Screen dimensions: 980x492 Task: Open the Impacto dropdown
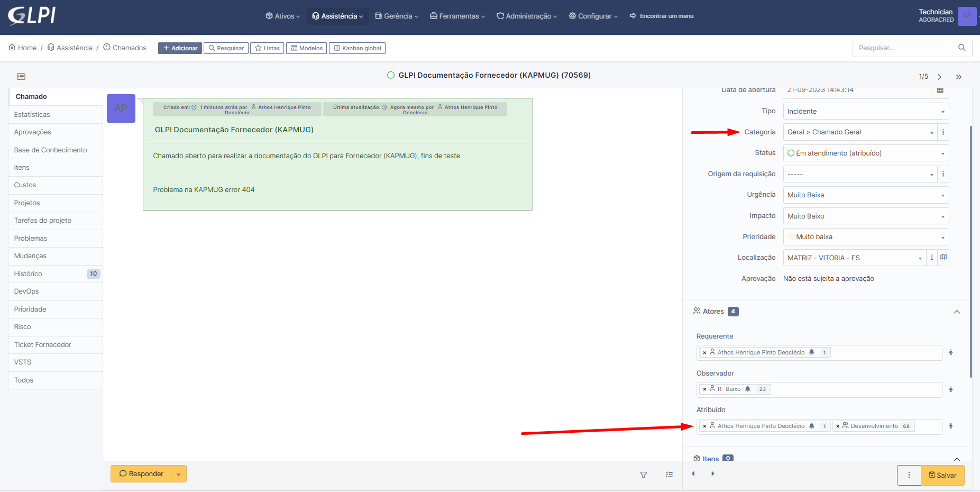(866, 216)
